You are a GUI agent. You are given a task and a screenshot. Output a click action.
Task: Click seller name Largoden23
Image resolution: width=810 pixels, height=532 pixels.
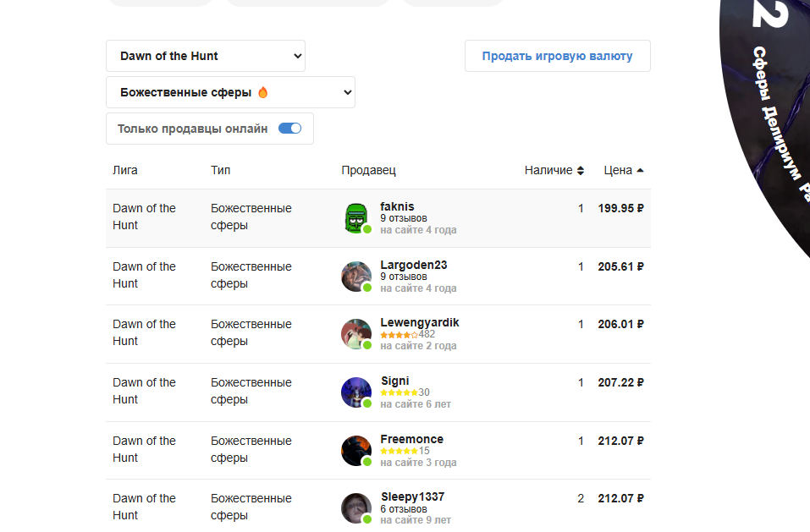tap(414, 265)
